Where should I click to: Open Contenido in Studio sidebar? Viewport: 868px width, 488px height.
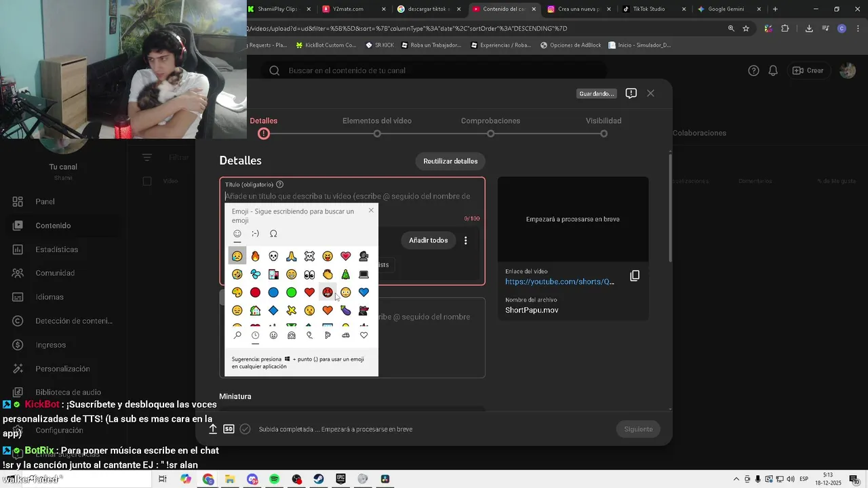click(x=64, y=226)
